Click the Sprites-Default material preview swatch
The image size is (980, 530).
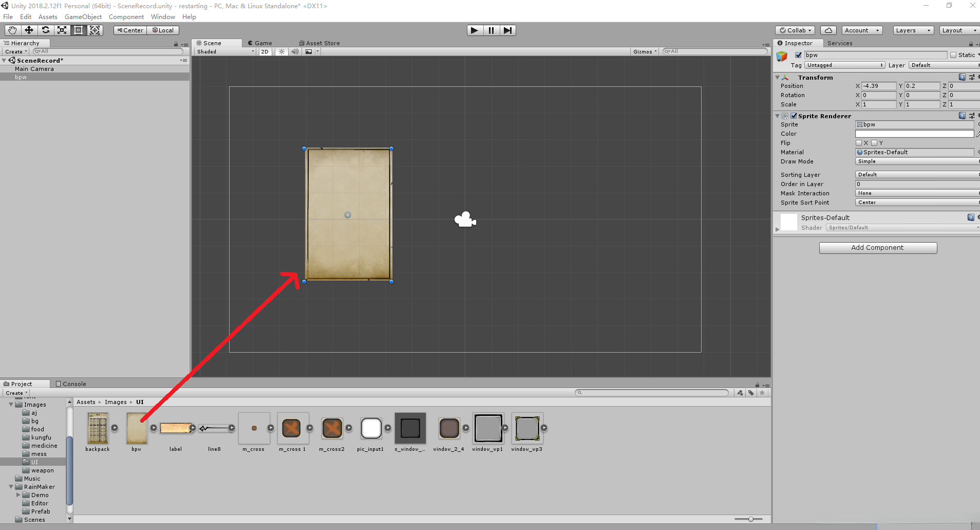pyautogui.click(x=789, y=222)
